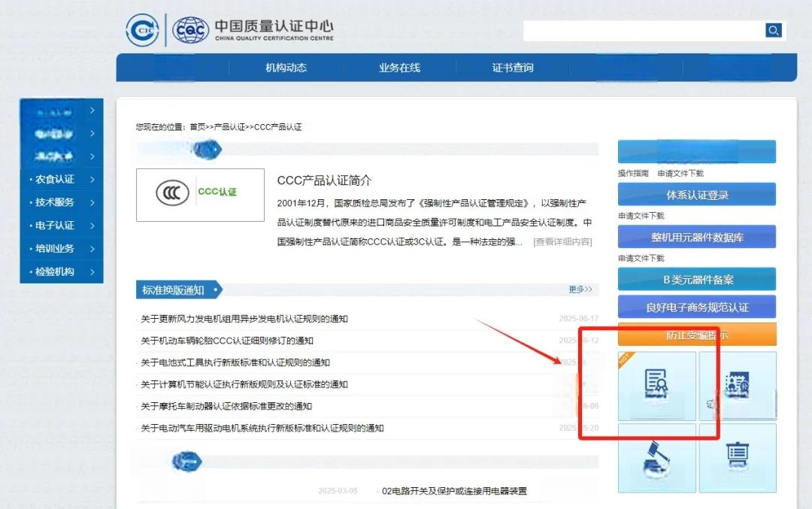Open the 电池式工具 notice

pyautogui.click(x=235, y=362)
